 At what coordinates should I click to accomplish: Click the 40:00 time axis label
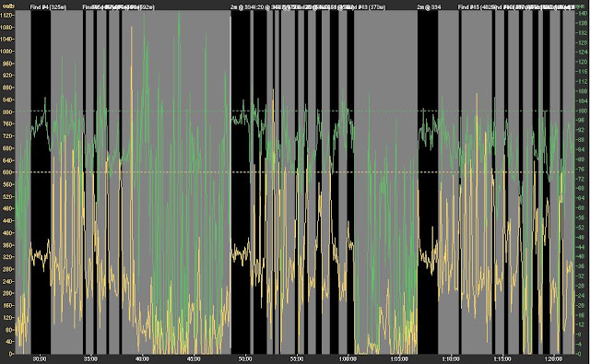coord(142,359)
